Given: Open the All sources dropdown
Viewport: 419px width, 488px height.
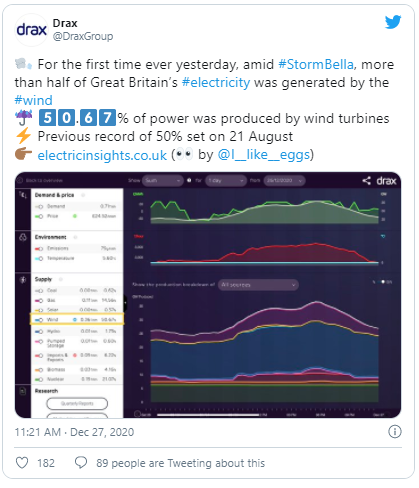Looking at the screenshot, I should tap(258, 285).
